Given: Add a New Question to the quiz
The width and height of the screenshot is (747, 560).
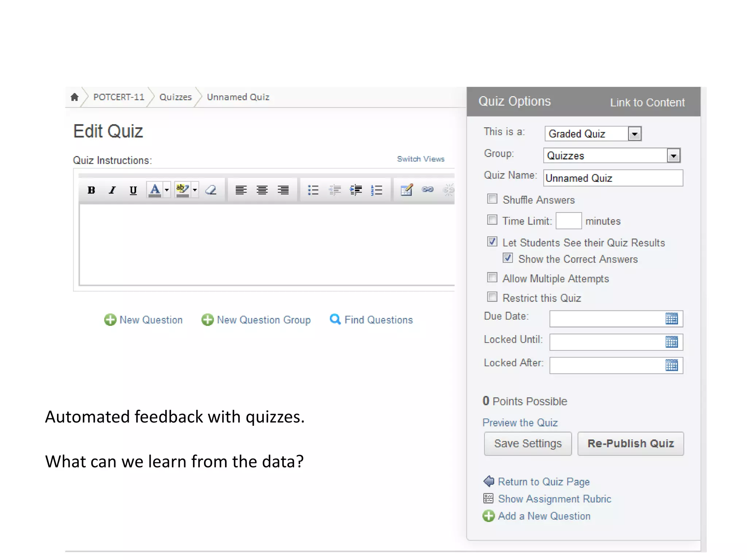Looking at the screenshot, I should coord(143,320).
